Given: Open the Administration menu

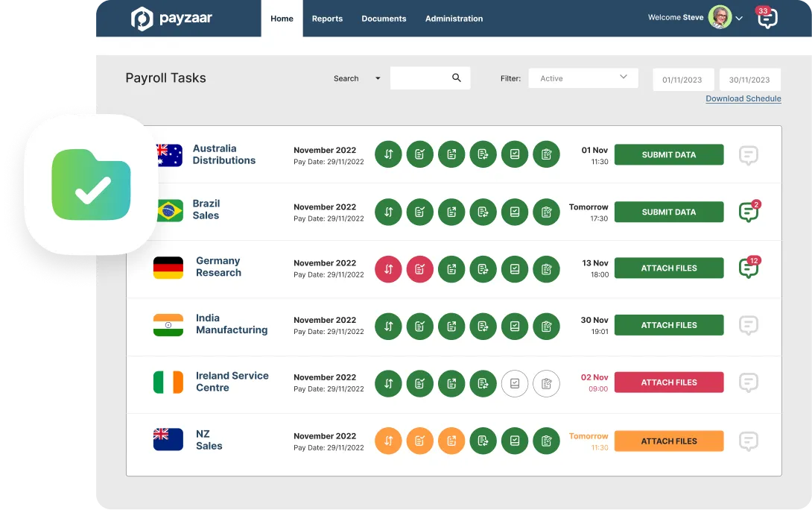Looking at the screenshot, I should (x=454, y=19).
